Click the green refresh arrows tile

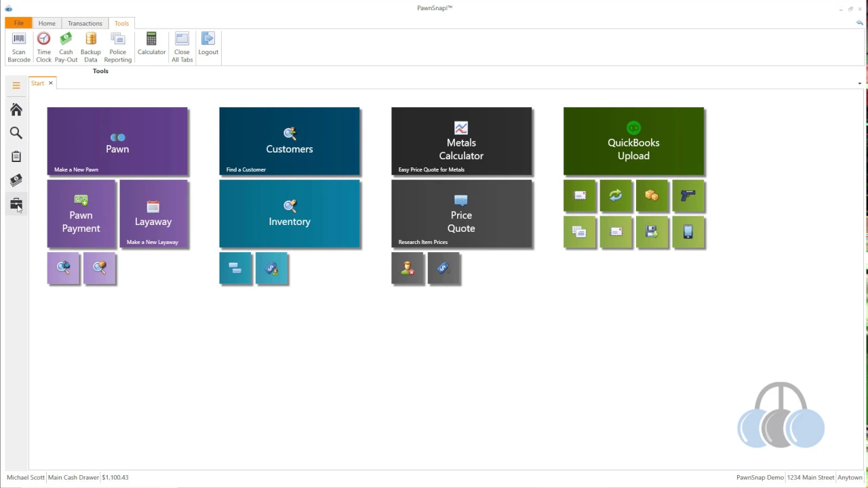[616, 196]
